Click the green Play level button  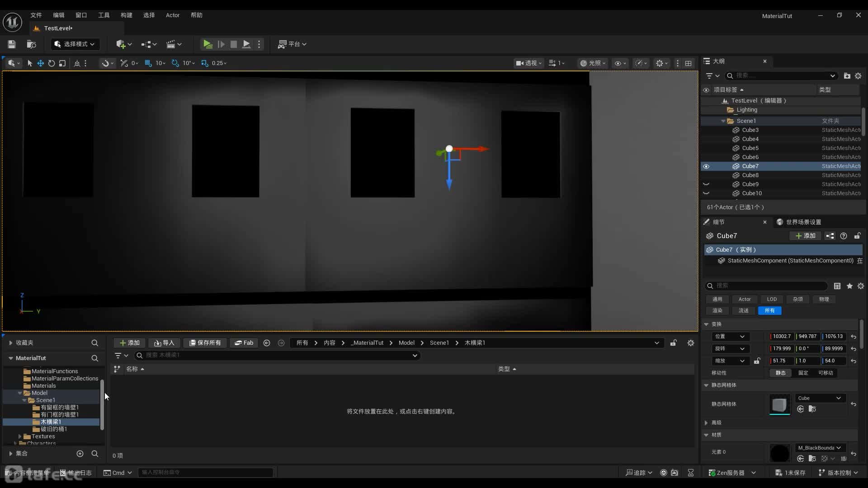pyautogui.click(x=207, y=44)
